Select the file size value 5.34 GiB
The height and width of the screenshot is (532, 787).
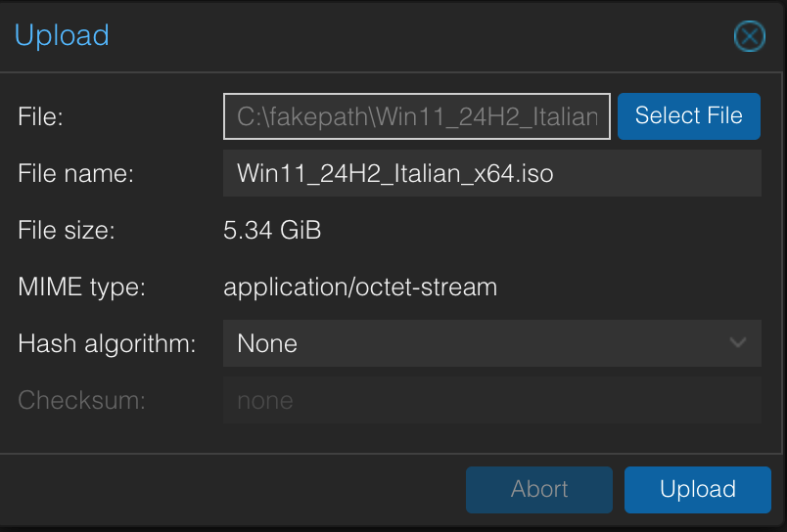[272, 230]
